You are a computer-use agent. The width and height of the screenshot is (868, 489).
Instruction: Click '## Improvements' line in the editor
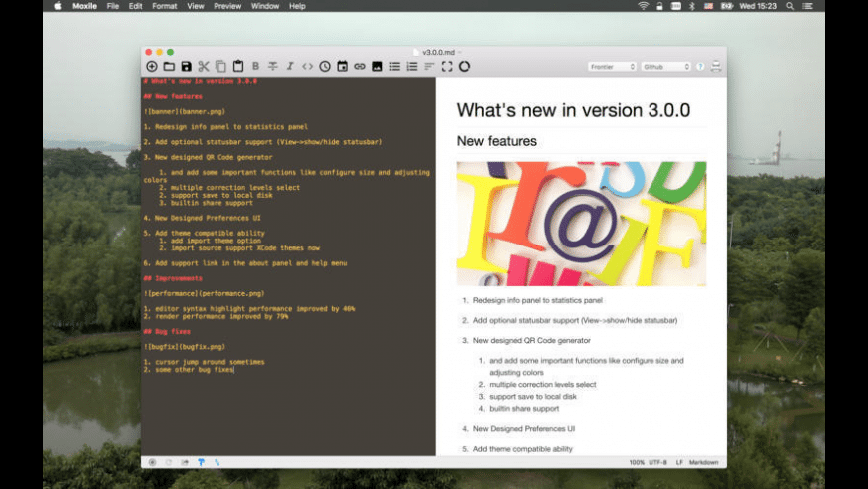(x=173, y=278)
